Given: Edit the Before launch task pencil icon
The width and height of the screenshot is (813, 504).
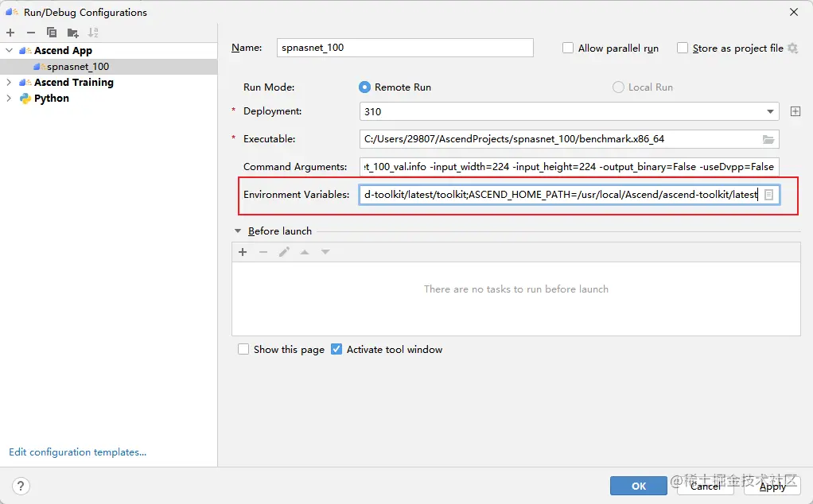Looking at the screenshot, I should coord(284,252).
